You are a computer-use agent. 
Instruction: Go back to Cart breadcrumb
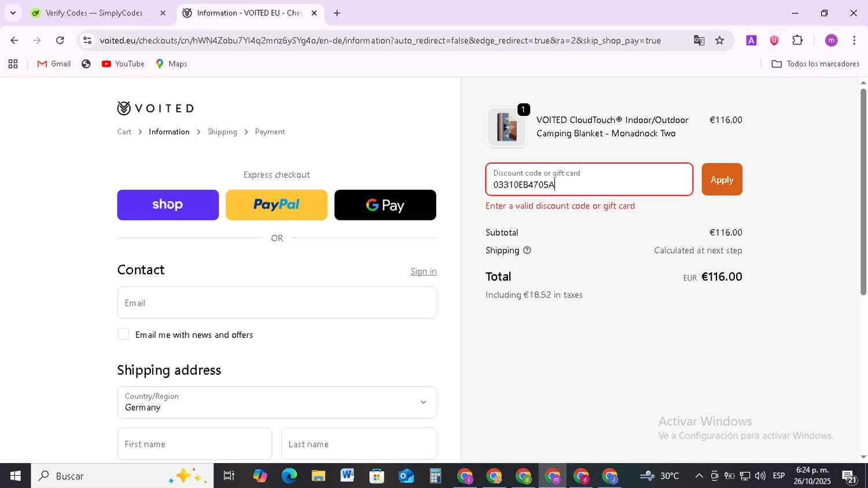point(124,132)
